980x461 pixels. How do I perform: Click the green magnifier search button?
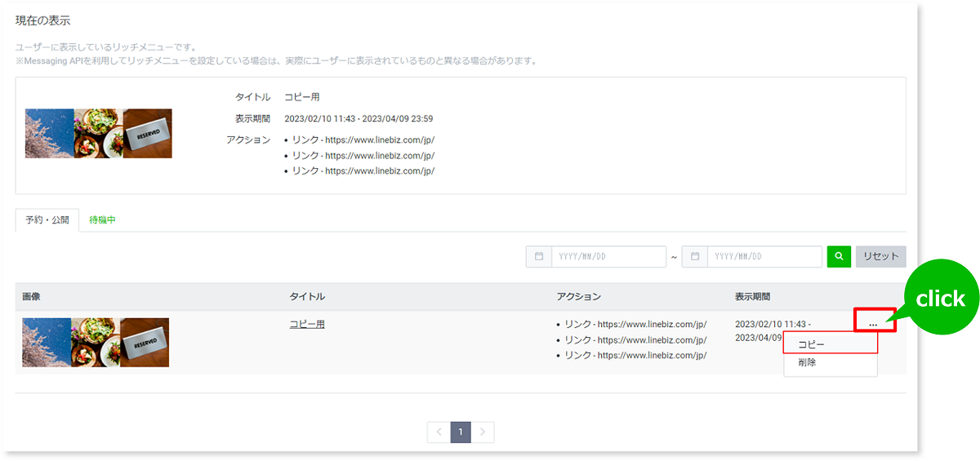coord(839,256)
